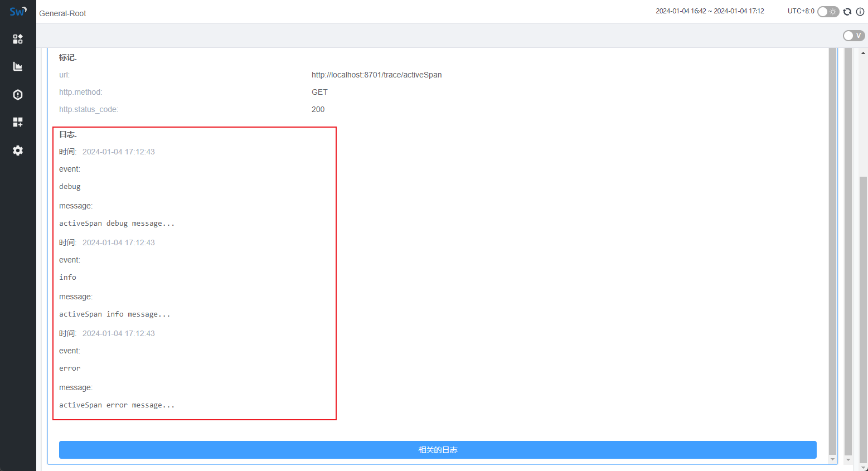Click the rightmost page scrollbar thumb
This screenshot has height=471, width=868.
tap(863, 318)
